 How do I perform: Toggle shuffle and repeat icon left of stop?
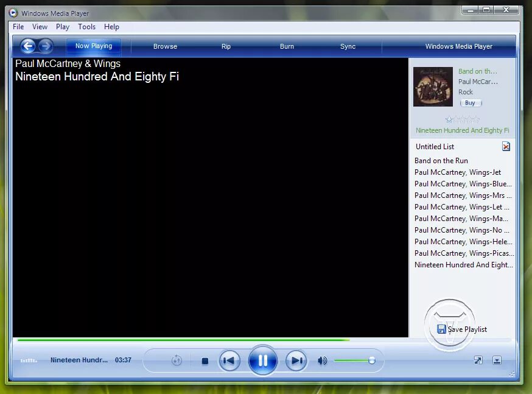pos(177,361)
